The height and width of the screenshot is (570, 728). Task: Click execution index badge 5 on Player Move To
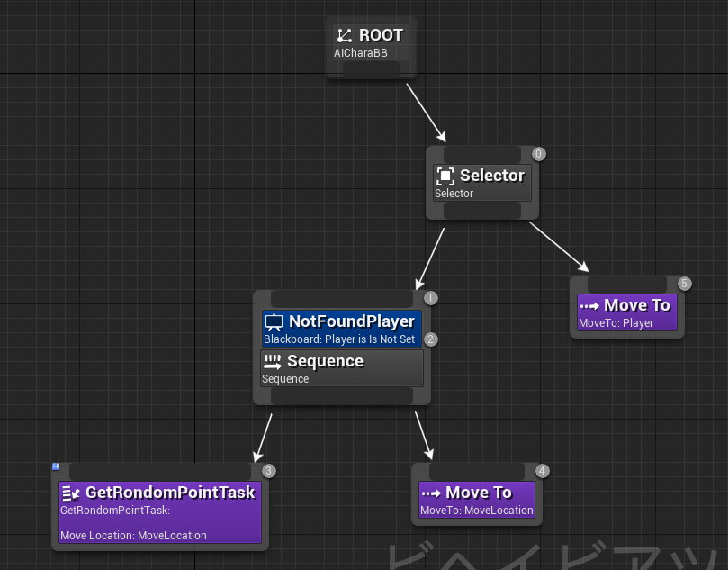684,284
